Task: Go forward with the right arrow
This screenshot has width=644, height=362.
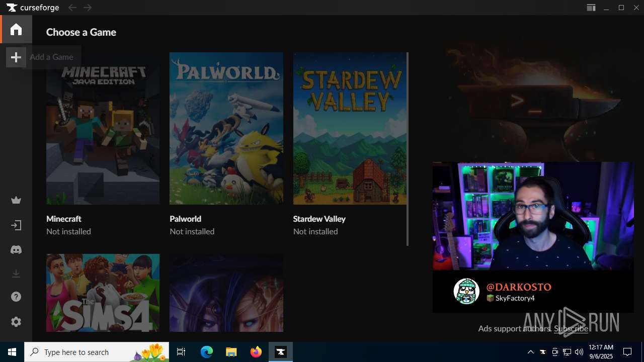Action: point(88,8)
